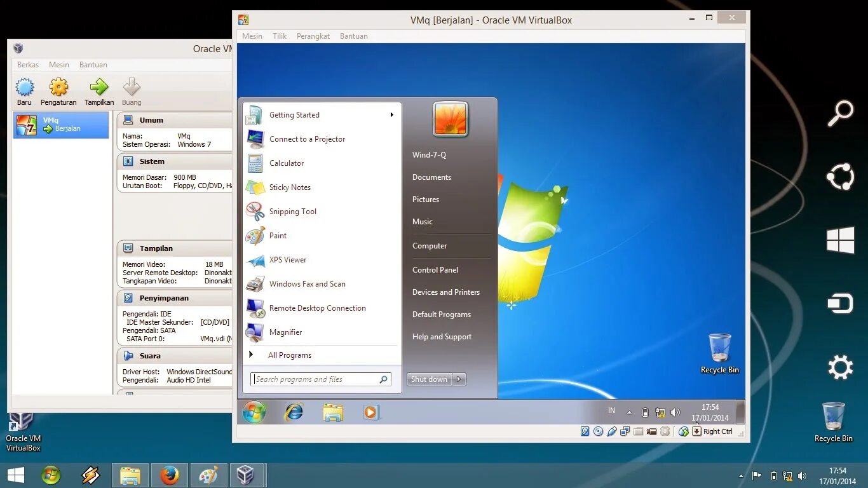Click the guest volume speaker tray icon

click(x=675, y=412)
